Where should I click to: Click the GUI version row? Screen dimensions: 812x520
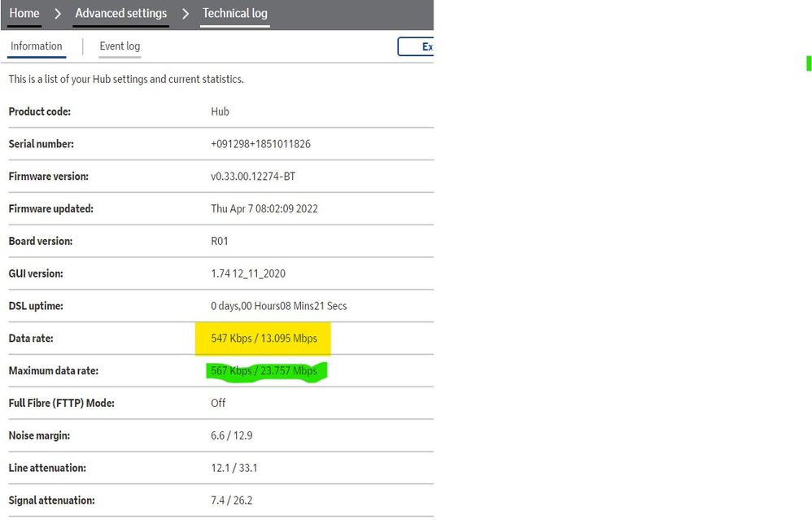[x=248, y=273]
